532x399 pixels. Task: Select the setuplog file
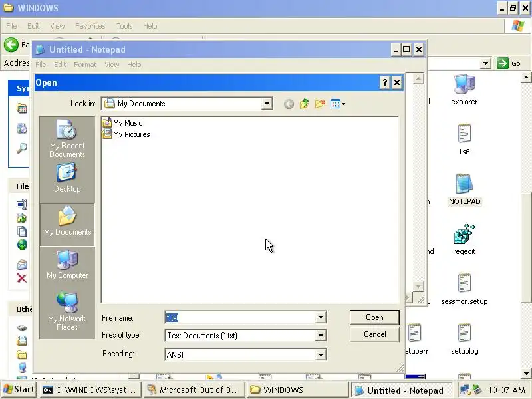464,339
